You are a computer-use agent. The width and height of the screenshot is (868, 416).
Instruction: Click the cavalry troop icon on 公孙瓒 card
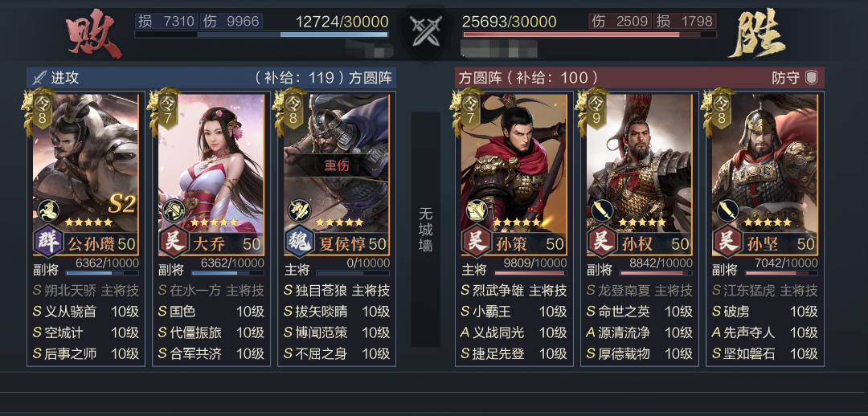pos(48,210)
